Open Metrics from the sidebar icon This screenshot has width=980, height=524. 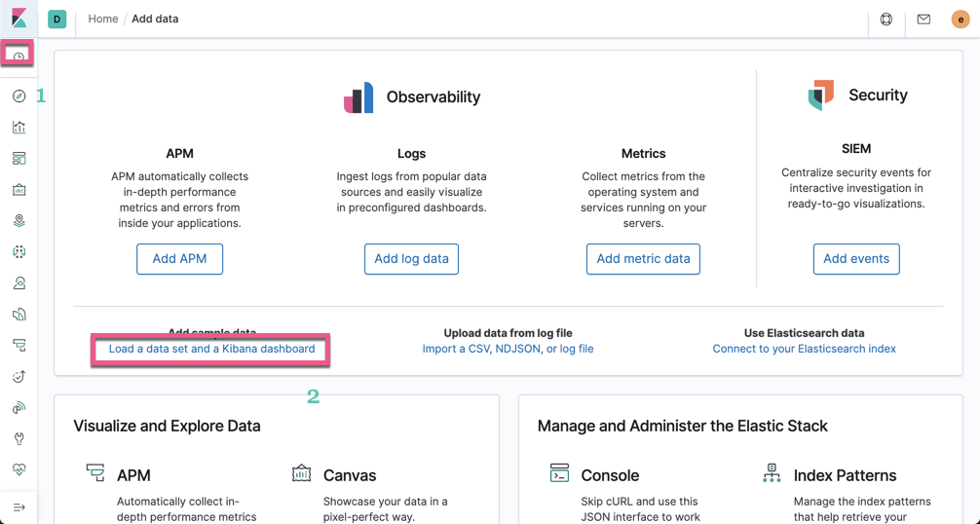click(19, 282)
